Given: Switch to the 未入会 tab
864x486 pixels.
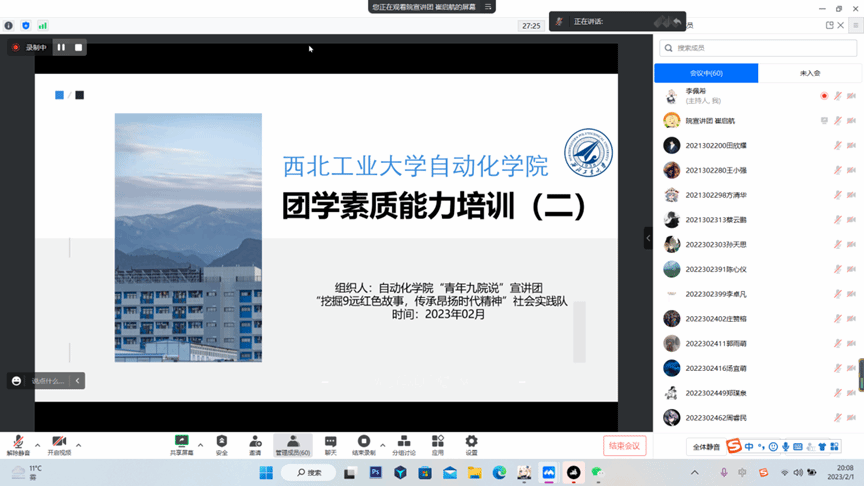Looking at the screenshot, I should [809, 73].
